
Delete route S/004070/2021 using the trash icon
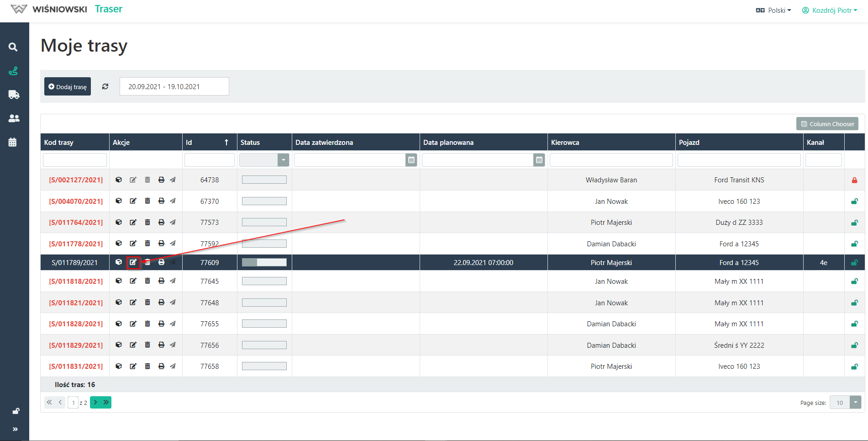click(147, 201)
